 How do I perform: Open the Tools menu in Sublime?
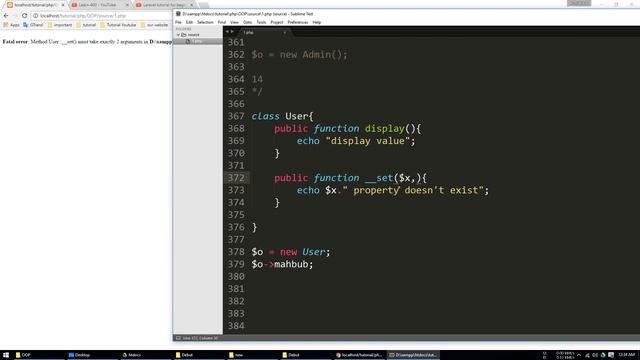(x=261, y=22)
